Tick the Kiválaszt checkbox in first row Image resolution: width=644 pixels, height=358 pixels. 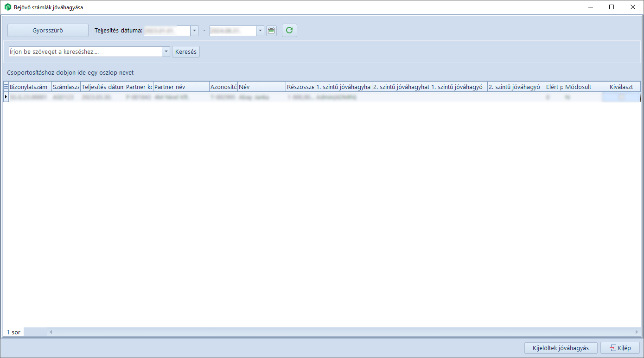click(621, 97)
